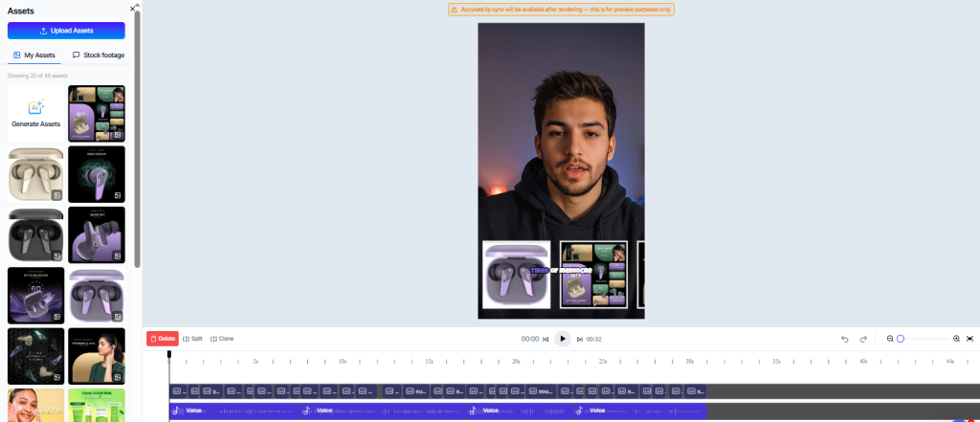Select the purple product collage asset thumbnail
This screenshot has width=980, height=422.
[97, 114]
